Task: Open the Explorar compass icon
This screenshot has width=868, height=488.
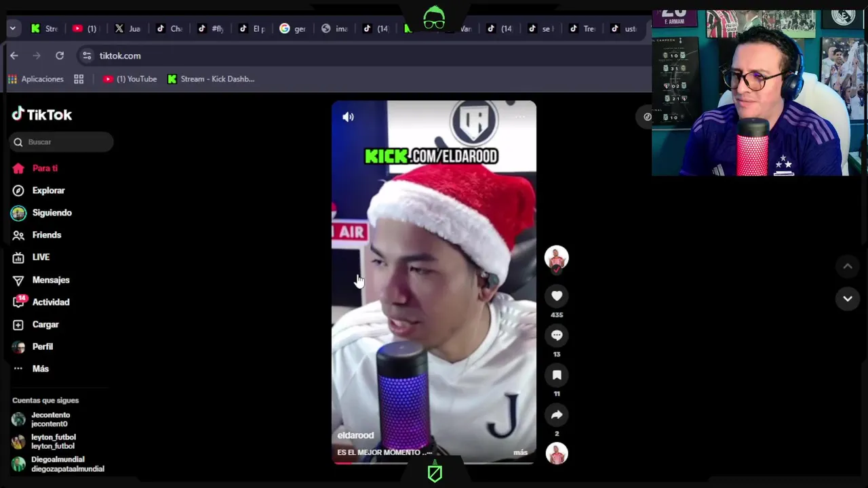Action: [x=18, y=190]
